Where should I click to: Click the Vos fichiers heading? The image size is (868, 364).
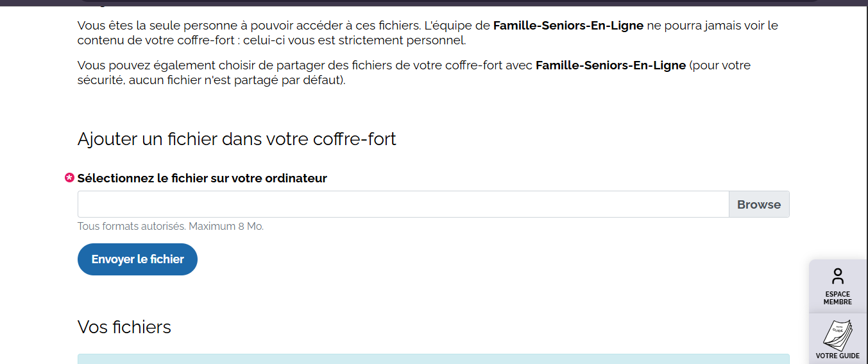[x=124, y=327]
